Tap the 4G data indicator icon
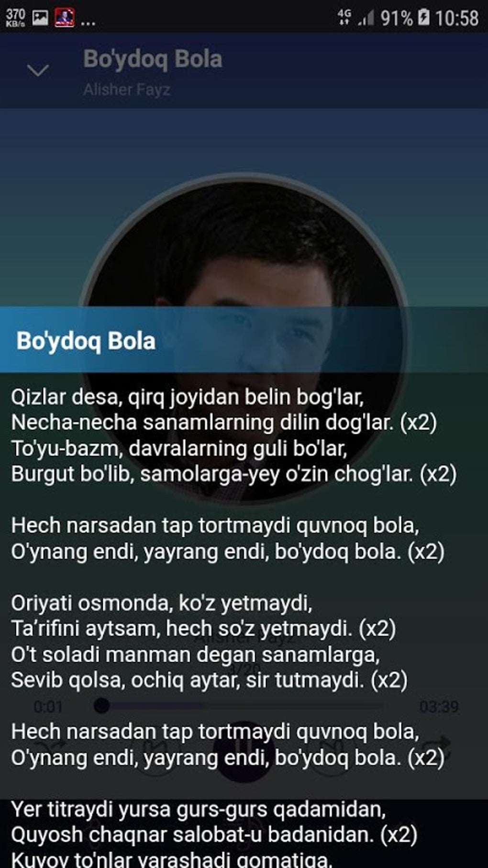488x868 pixels. coord(344,17)
